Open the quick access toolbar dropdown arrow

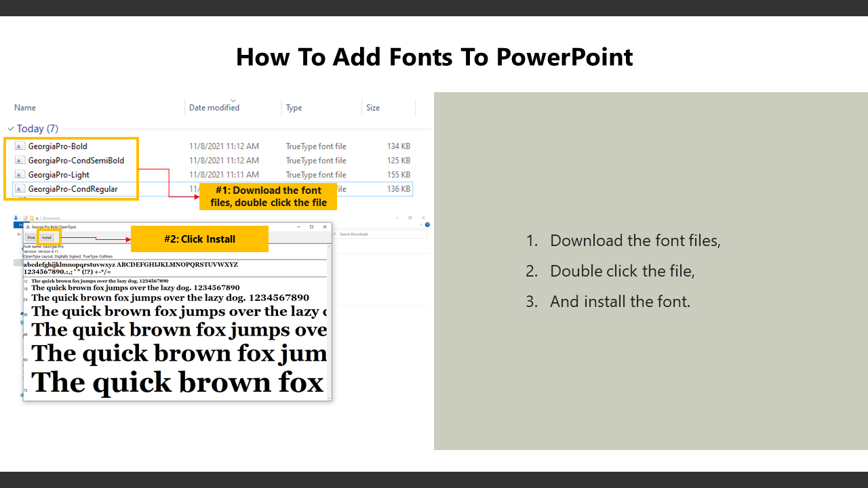pyautogui.click(x=37, y=218)
